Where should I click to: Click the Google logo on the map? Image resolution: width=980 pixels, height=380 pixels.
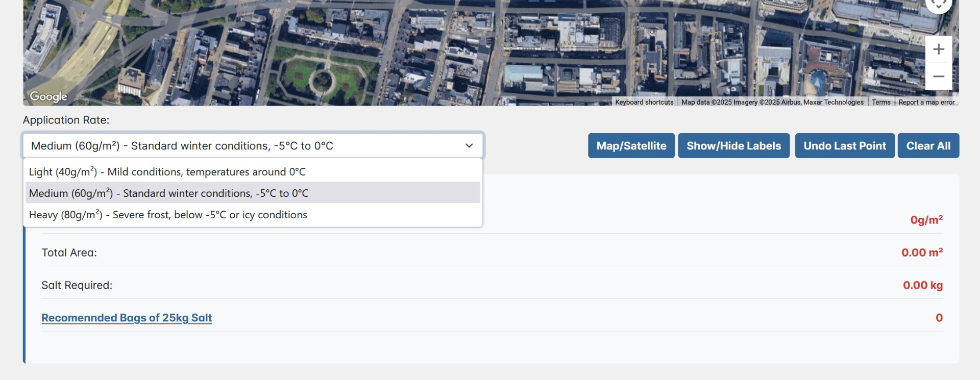pos(48,96)
